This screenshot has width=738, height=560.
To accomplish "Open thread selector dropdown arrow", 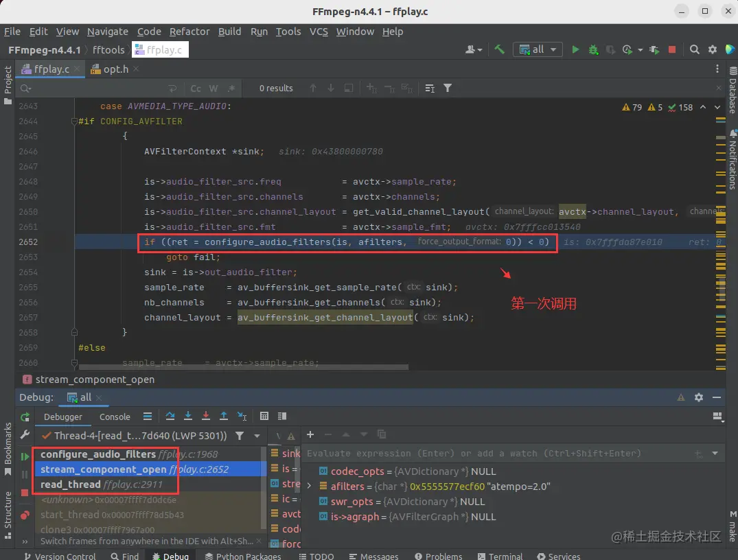I will point(257,436).
